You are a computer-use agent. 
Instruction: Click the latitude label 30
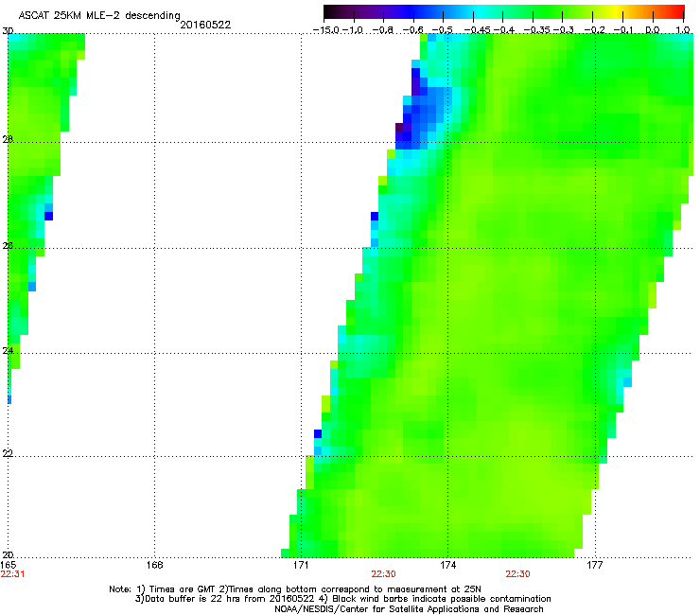8,31
